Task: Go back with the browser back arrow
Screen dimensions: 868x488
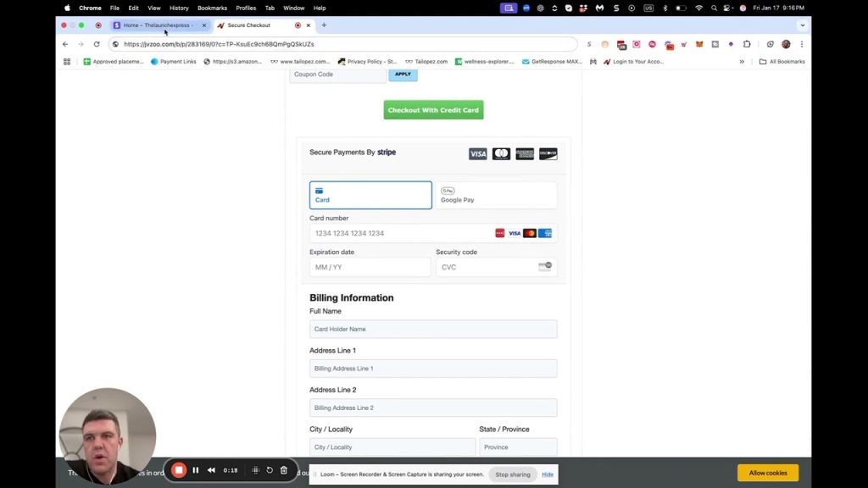Action: (x=65, y=44)
